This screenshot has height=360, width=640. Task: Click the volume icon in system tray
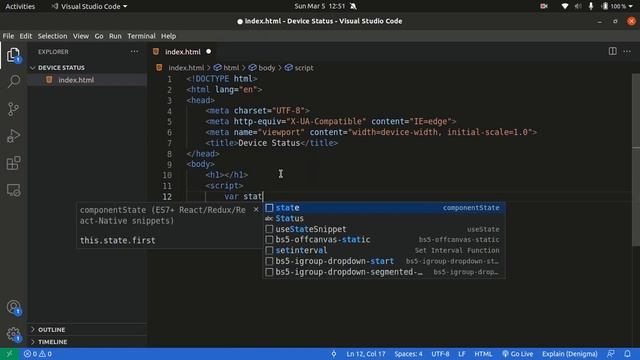coord(578,6)
